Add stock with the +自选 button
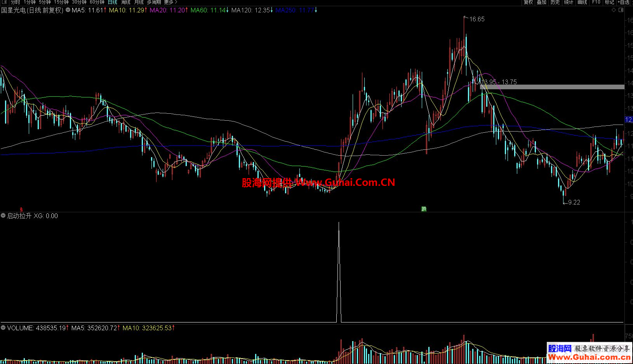Image resolution: width=633 pixels, height=364 pixels. (x=624, y=2)
